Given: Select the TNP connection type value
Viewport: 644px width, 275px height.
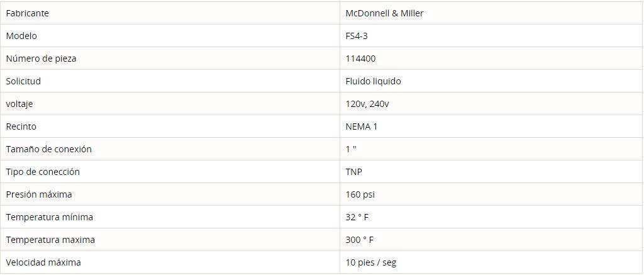Looking at the screenshot, I should (x=354, y=172).
